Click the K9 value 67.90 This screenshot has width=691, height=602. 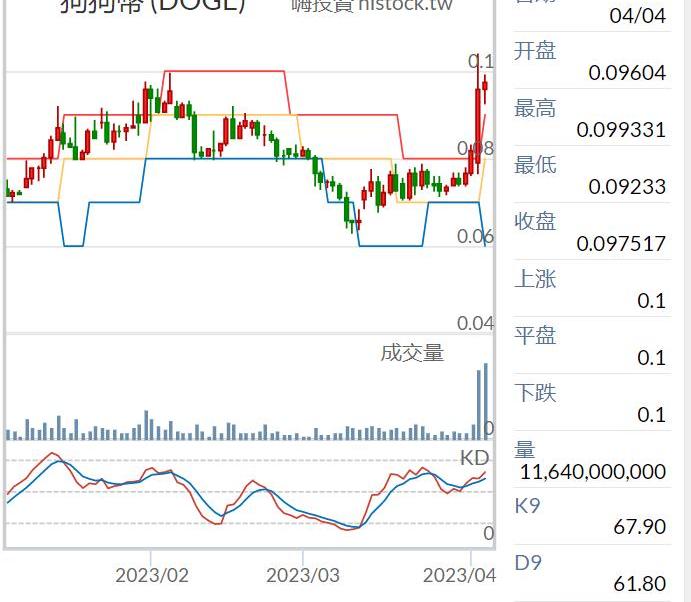pos(639,526)
